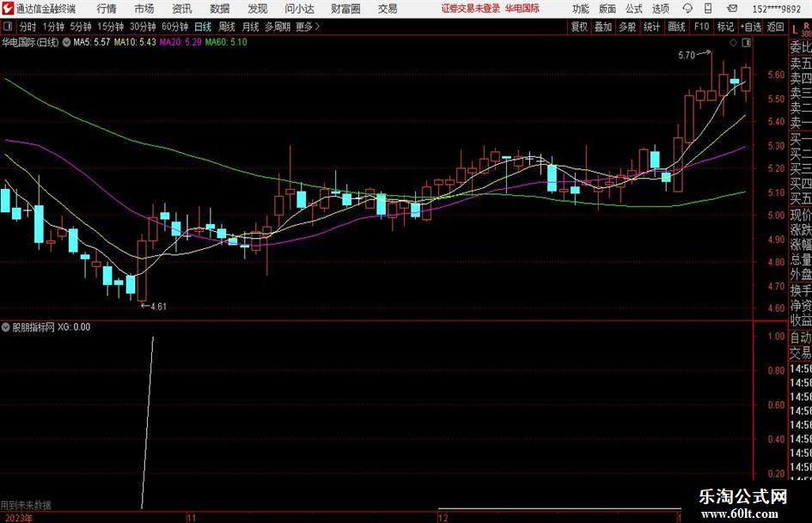
Task: Click the 11 month marker on time axis
Action: pyautogui.click(x=192, y=518)
